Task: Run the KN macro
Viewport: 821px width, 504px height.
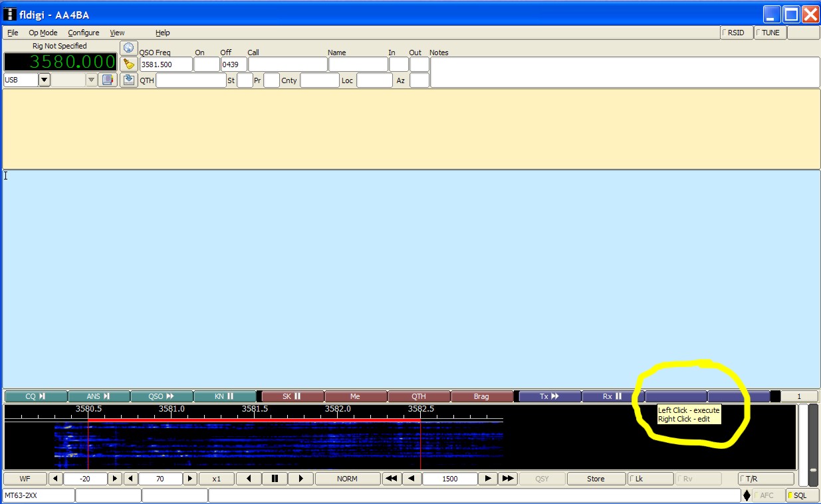Action: [225, 396]
